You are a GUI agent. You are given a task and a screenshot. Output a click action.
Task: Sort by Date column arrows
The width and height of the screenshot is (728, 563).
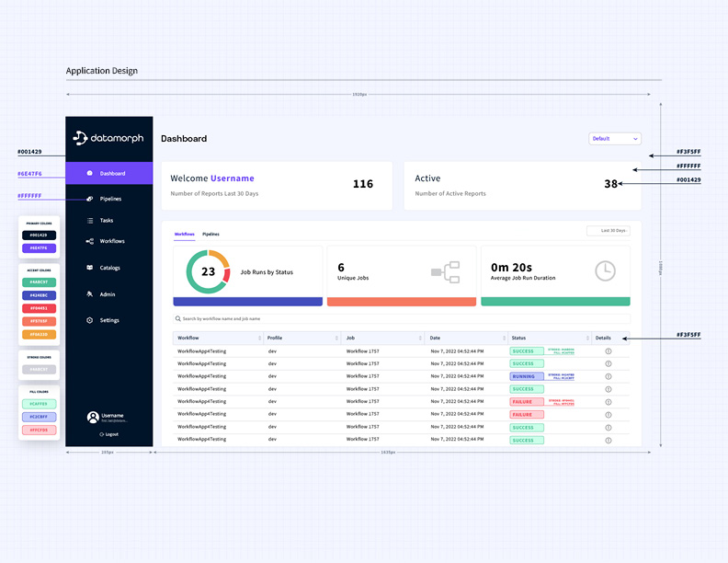click(x=505, y=338)
